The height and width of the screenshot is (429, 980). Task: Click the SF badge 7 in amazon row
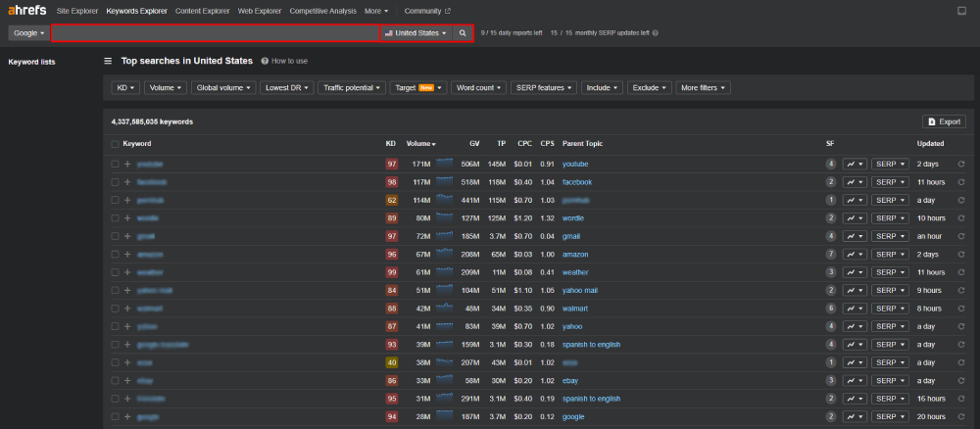click(x=831, y=255)
